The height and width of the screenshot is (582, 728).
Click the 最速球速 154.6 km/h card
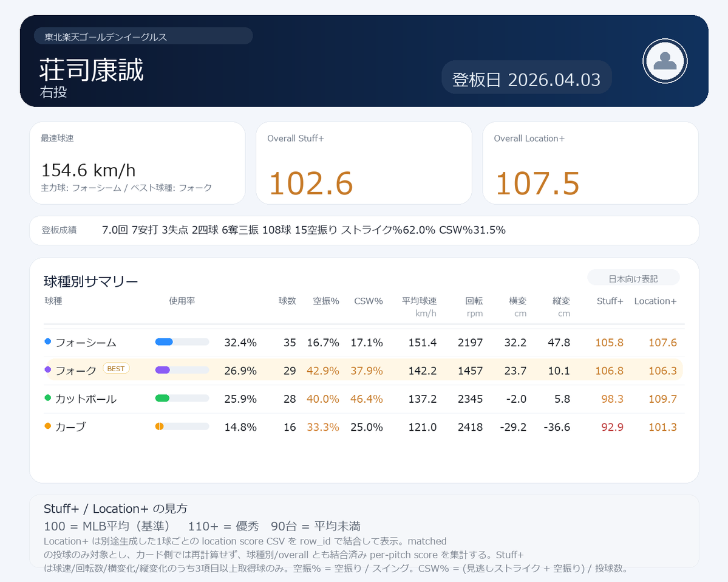pyautogui.click(x=137, y=162)
